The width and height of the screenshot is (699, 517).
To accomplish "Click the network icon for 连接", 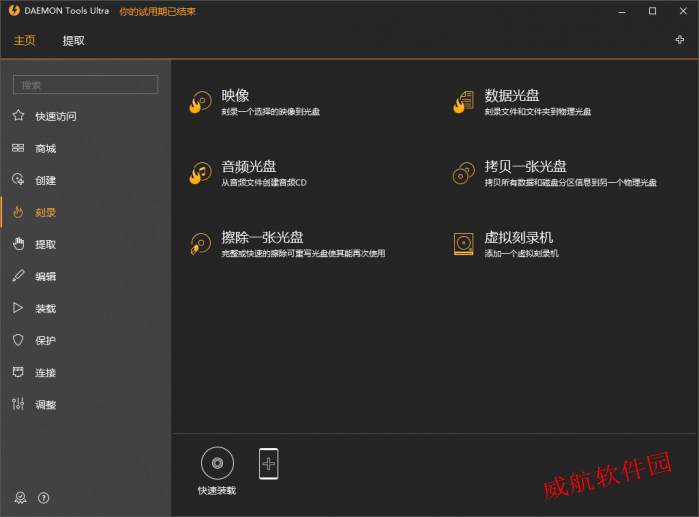I will pos(18,372).
